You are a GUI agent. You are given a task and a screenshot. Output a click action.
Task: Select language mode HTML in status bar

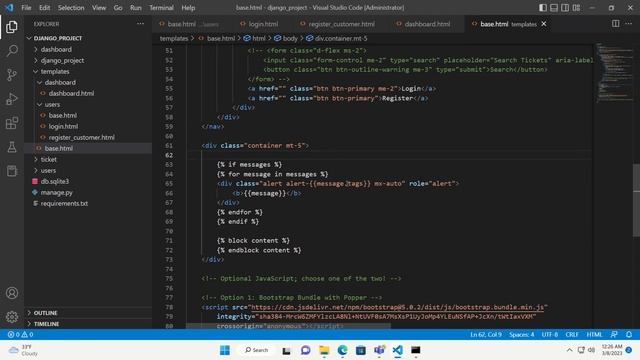pyautogui.click(x=594, y=334)
